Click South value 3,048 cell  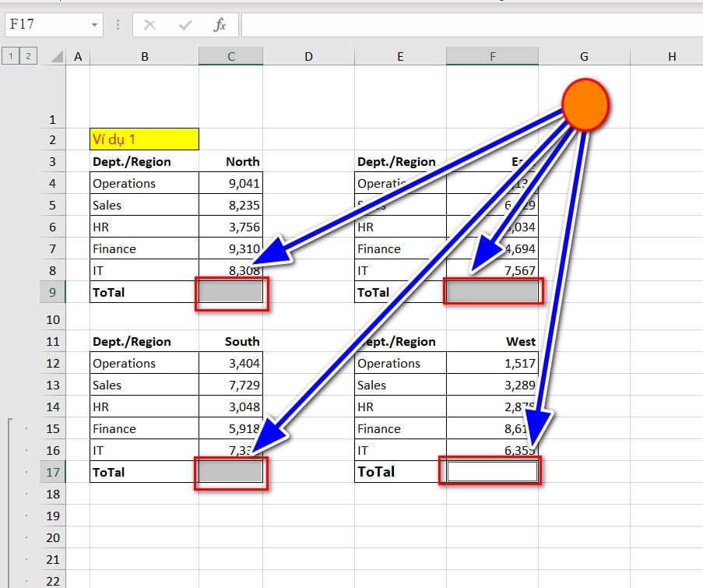231,407
